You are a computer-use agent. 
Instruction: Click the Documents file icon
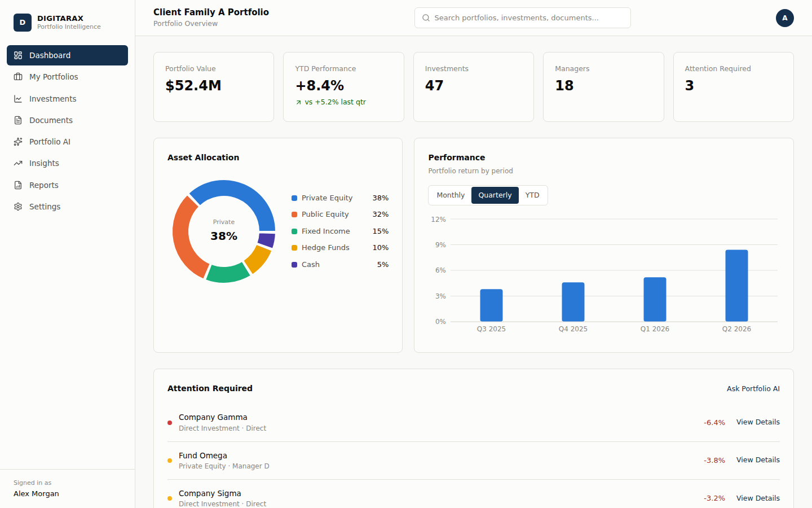point(18,120)
